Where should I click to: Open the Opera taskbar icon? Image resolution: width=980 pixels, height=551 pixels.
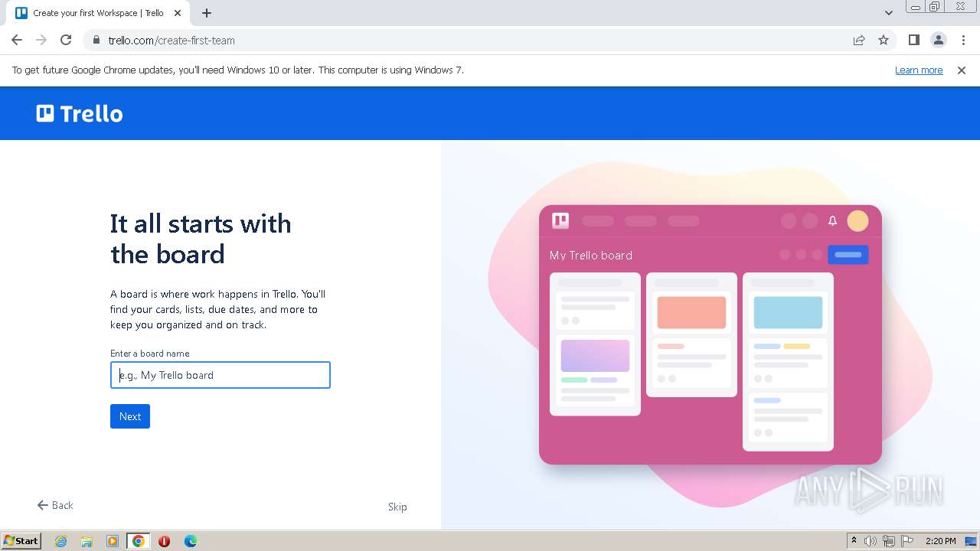[x=164, y=541]
